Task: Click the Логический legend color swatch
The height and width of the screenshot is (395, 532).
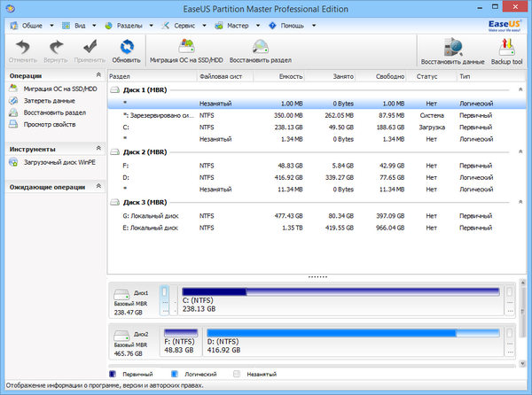Action: [175, 374]
